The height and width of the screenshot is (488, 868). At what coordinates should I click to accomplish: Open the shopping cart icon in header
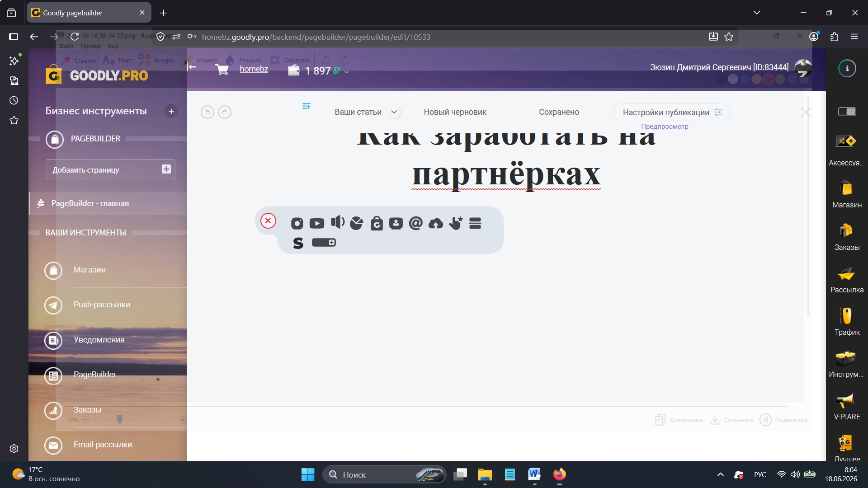222,70
